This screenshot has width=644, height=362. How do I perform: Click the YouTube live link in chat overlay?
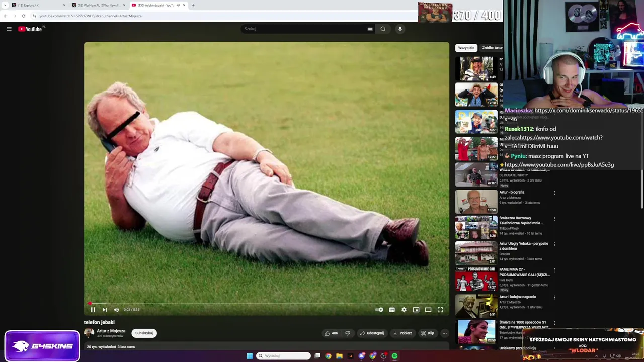click(559, 165)
